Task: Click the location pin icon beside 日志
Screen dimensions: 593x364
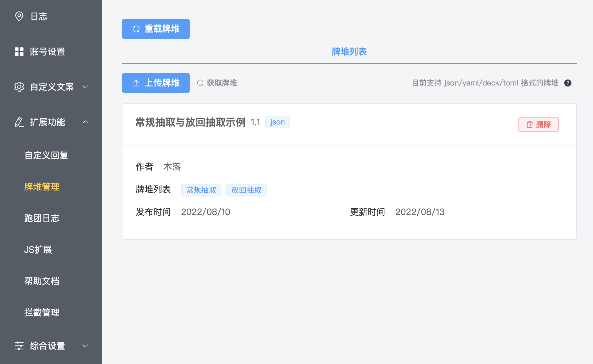Action: [19, 16]
